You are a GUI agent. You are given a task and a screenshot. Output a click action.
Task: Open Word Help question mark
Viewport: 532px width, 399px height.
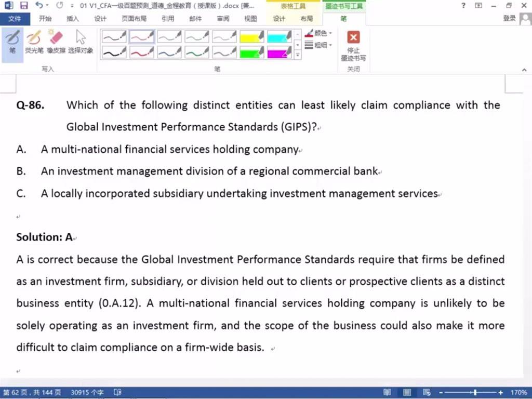(x=463, y=5)
